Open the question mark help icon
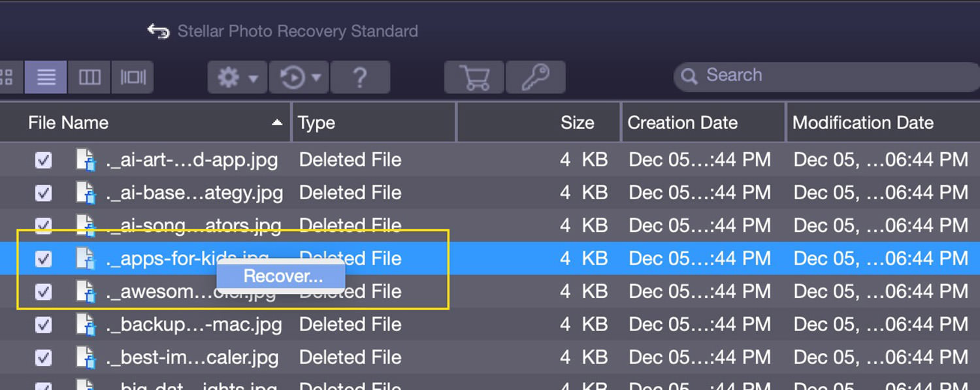The width and height of the screenshot is (980, 390). [x=360, y=77]
